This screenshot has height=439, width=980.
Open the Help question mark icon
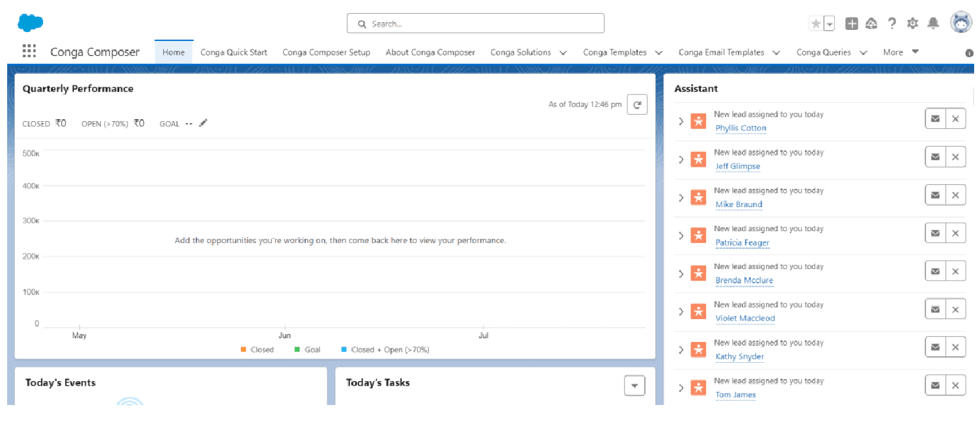[x=892, y=24]
